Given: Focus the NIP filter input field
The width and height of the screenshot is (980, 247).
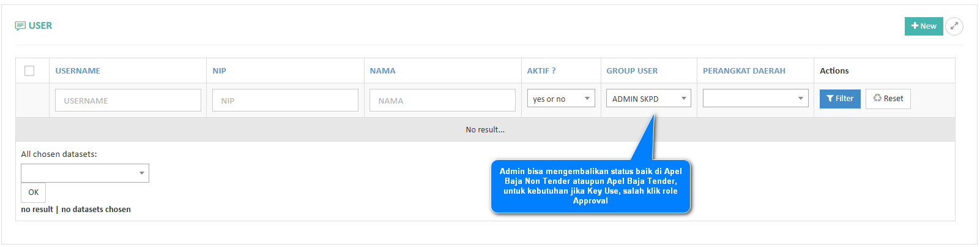Looking at the screenshot, I should [x=285, y=101].
